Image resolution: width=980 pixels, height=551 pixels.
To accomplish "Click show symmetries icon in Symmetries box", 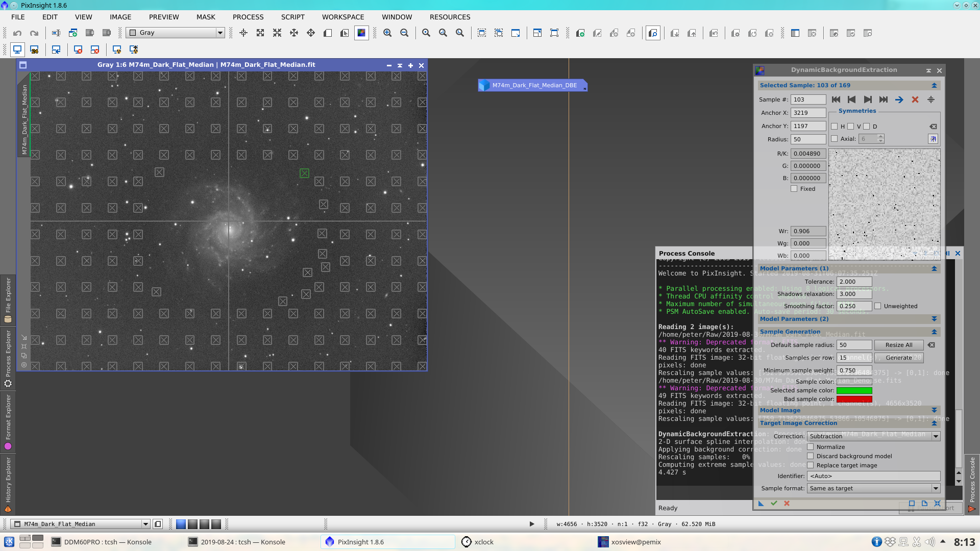I will [933, 139].
